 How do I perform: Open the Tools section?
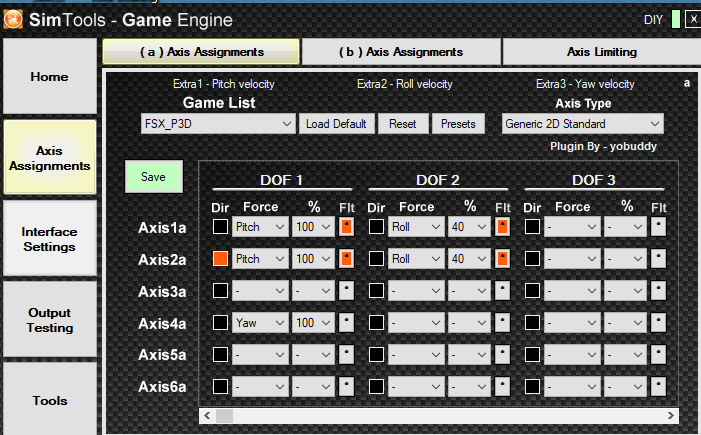pos(50,400)
